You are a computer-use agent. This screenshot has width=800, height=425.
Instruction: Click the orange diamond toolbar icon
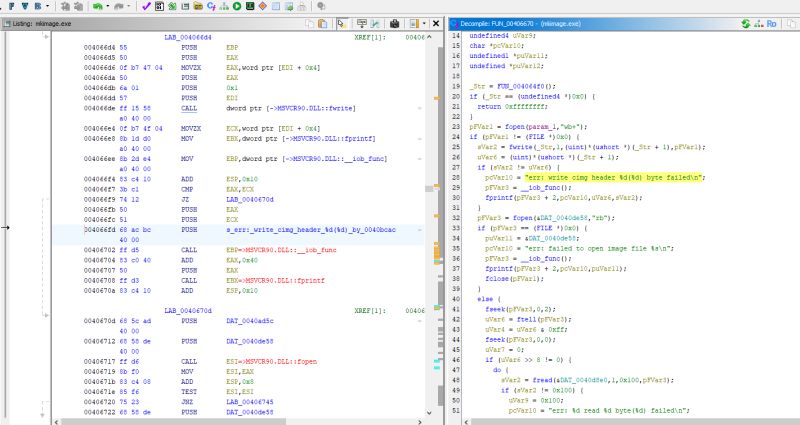(x=263, y=7)
